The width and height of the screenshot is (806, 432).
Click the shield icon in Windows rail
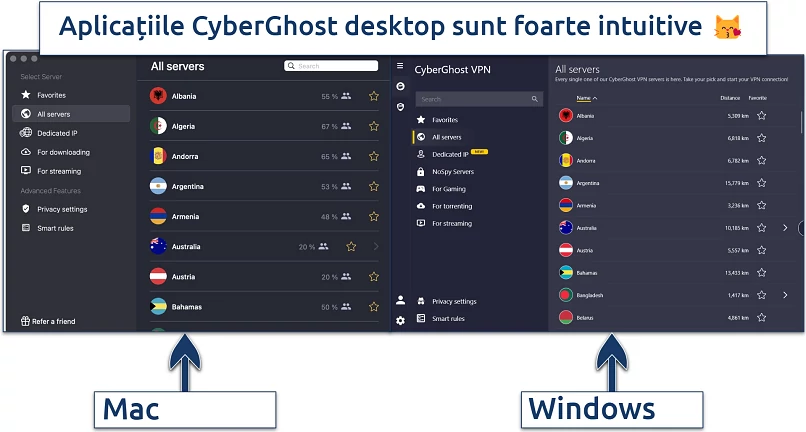pos(400,107)
